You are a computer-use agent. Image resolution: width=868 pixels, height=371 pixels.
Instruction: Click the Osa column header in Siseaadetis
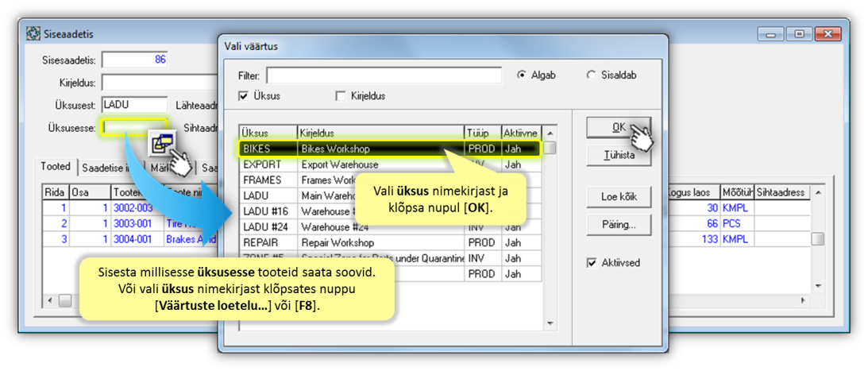(89, 192)
